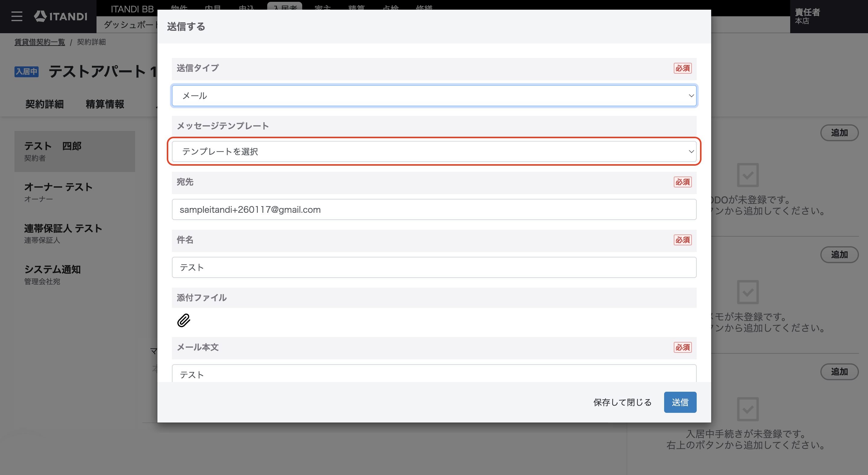This screenshot has height=475, width=868.
Task: Click the ITANDI BB header label
Action: pos(132,9)
